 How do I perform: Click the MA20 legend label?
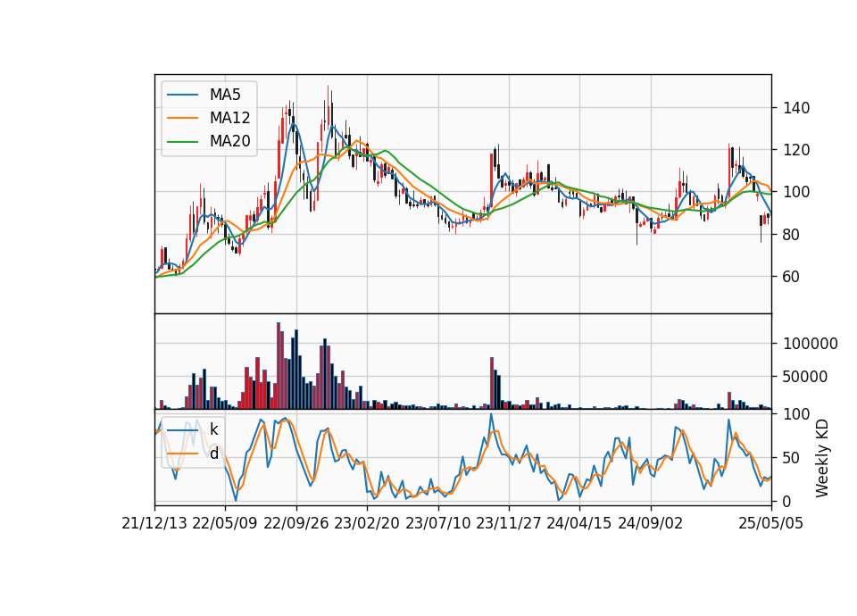click(229, 141)
